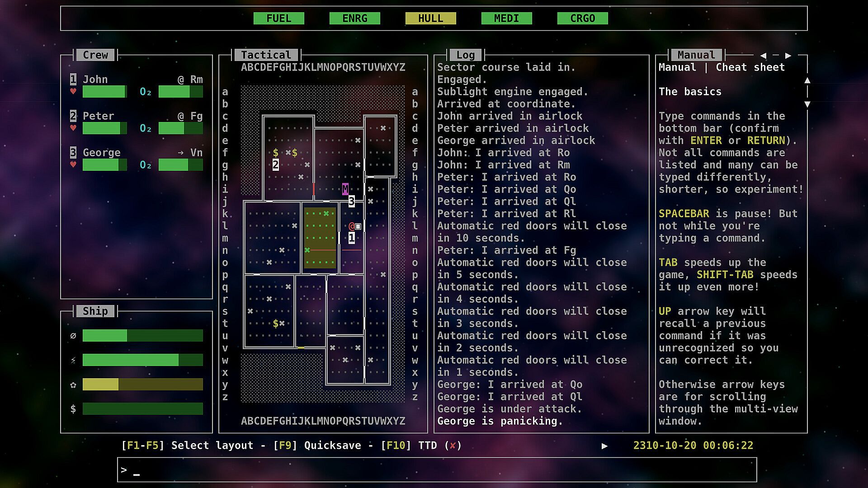Click the ship hull star icon
868x488 pixels.
click(73, 385)
